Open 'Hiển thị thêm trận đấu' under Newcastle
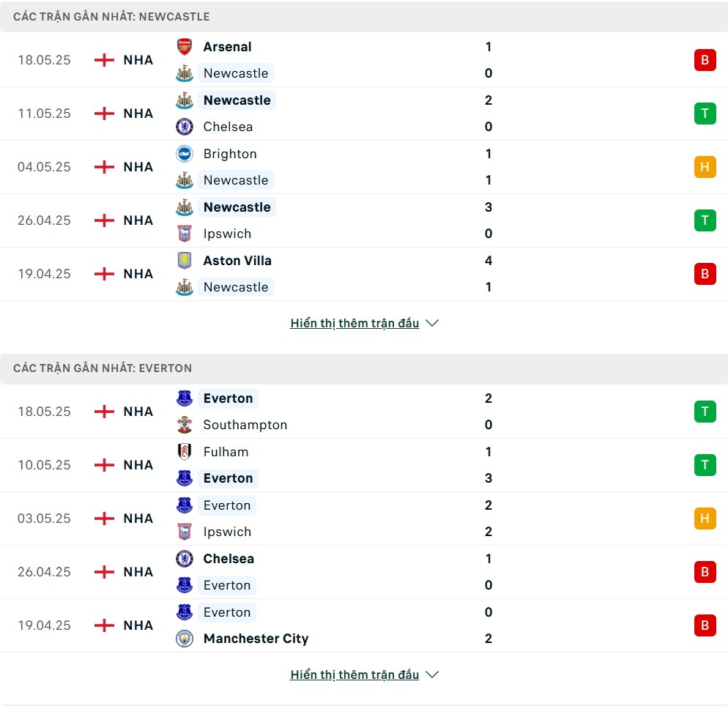Screen dimensions: 728x706 (x=354, y=323)
